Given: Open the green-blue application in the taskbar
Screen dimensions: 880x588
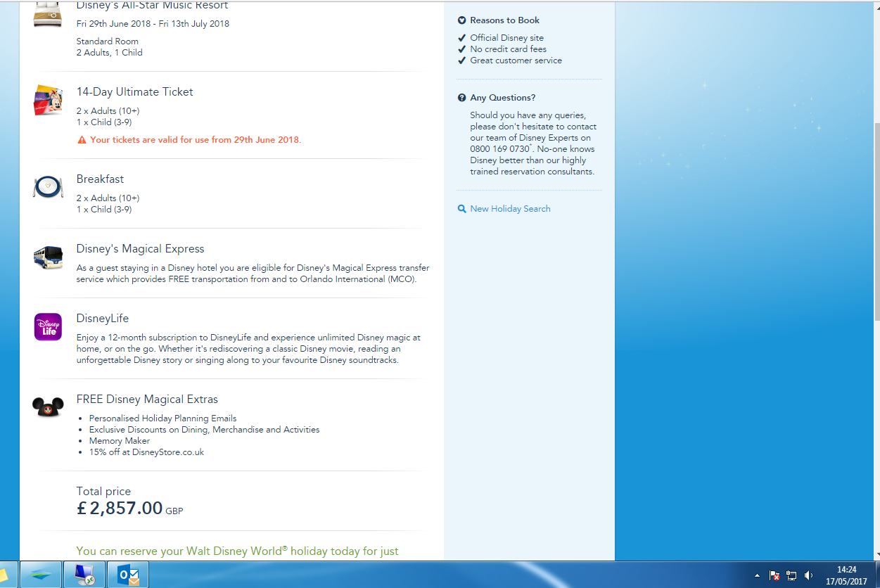Looking at the screenshot, I should point(41,575).
